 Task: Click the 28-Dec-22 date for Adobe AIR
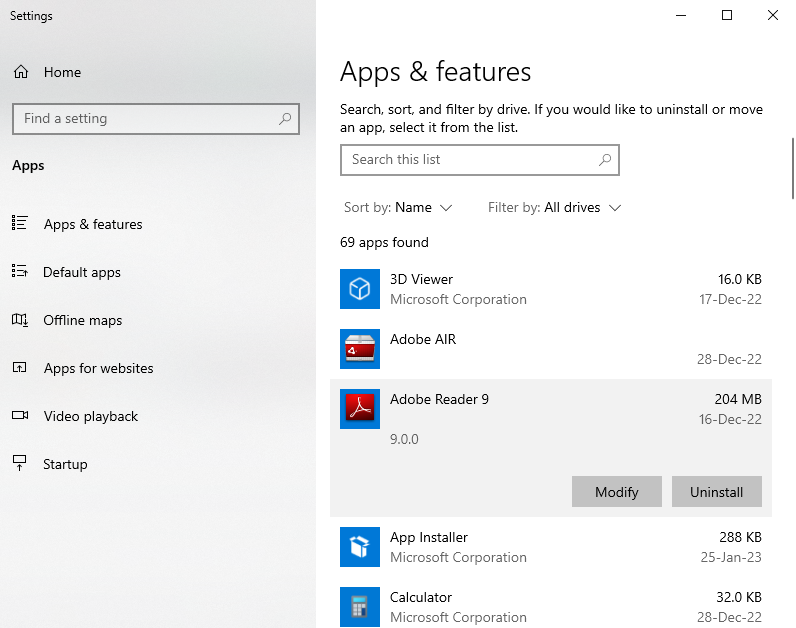[729, 359]
